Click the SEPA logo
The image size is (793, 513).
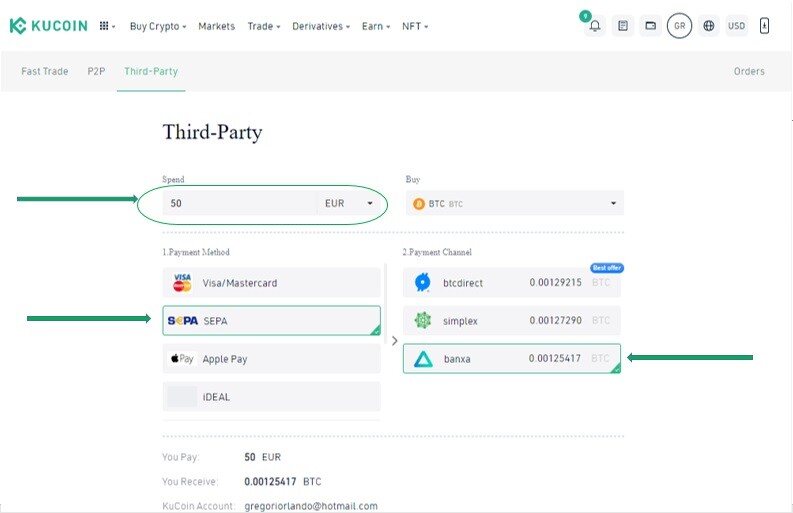point(183,321)
